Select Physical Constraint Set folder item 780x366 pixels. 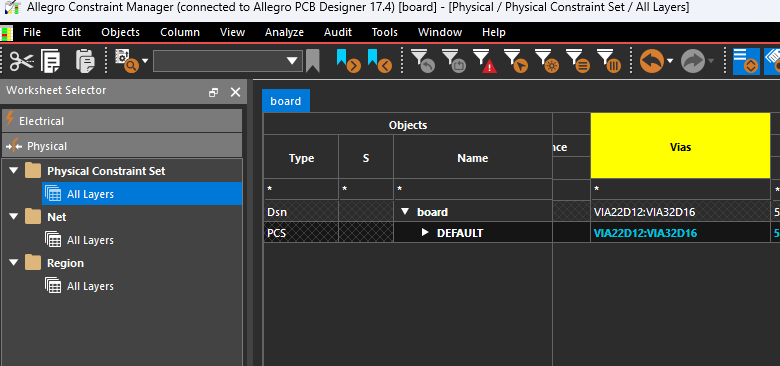[x=106, y=171]
